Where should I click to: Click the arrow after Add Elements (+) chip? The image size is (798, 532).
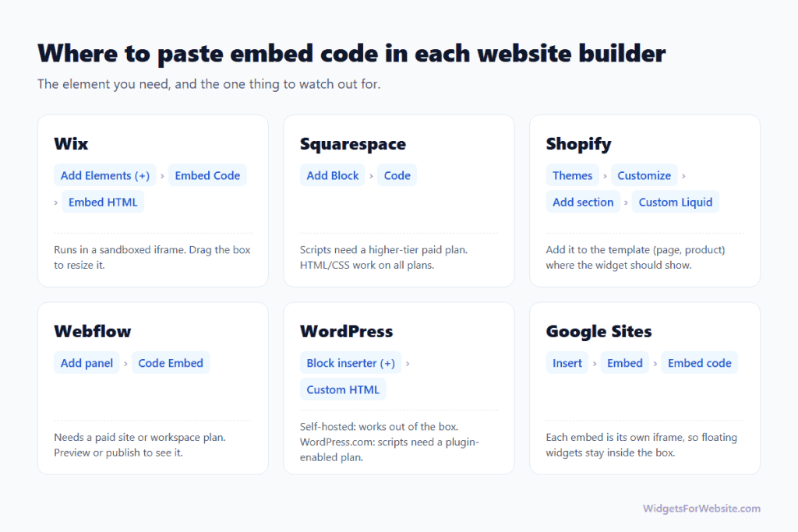(162, 176)
